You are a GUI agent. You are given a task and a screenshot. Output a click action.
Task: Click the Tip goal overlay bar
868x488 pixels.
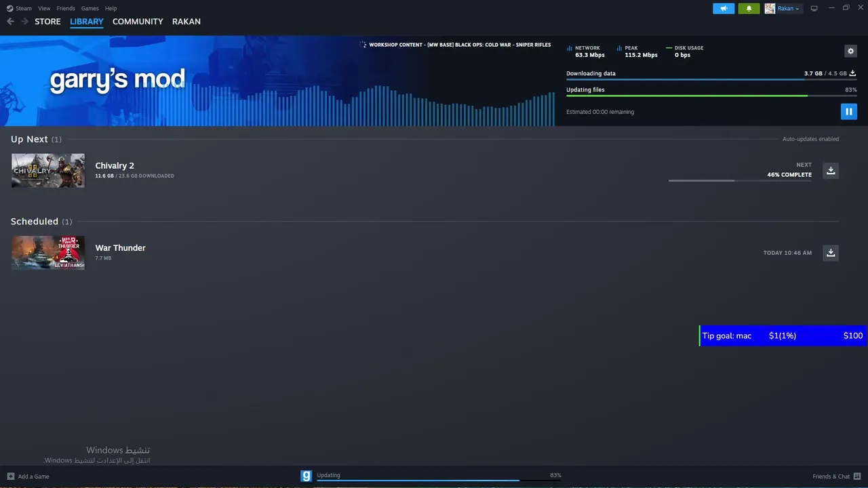tap(783, 335)
